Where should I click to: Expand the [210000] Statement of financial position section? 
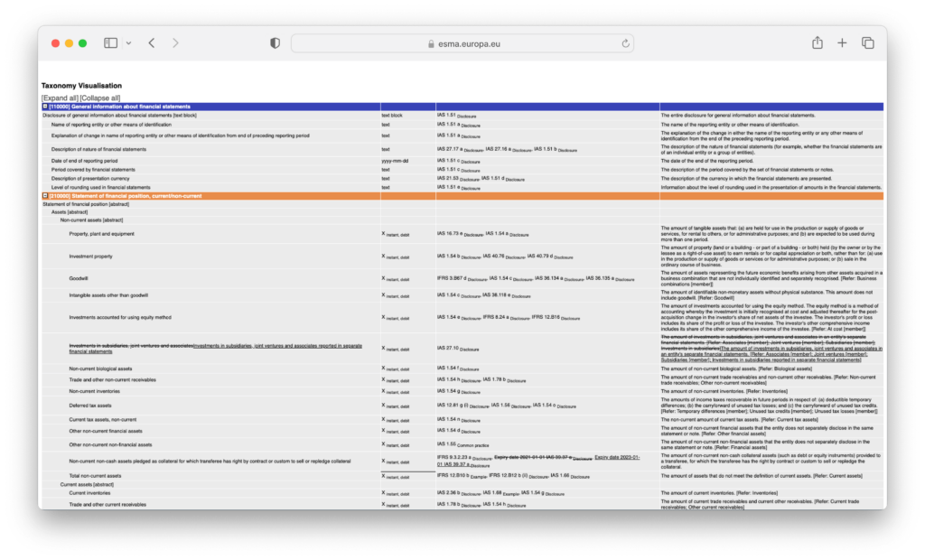pos(45,195)
